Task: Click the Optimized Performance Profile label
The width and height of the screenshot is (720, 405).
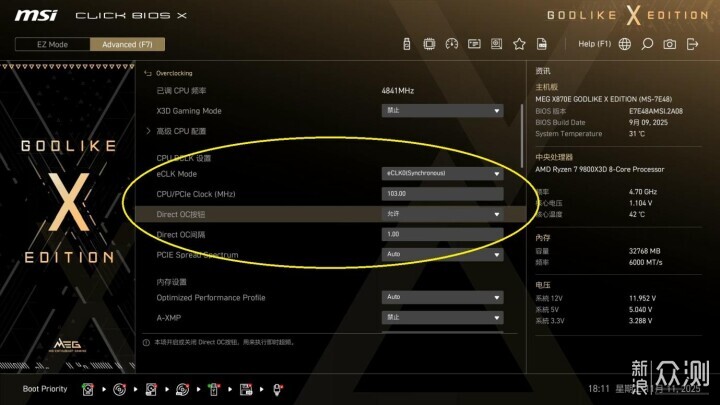Action: point(211,298)
